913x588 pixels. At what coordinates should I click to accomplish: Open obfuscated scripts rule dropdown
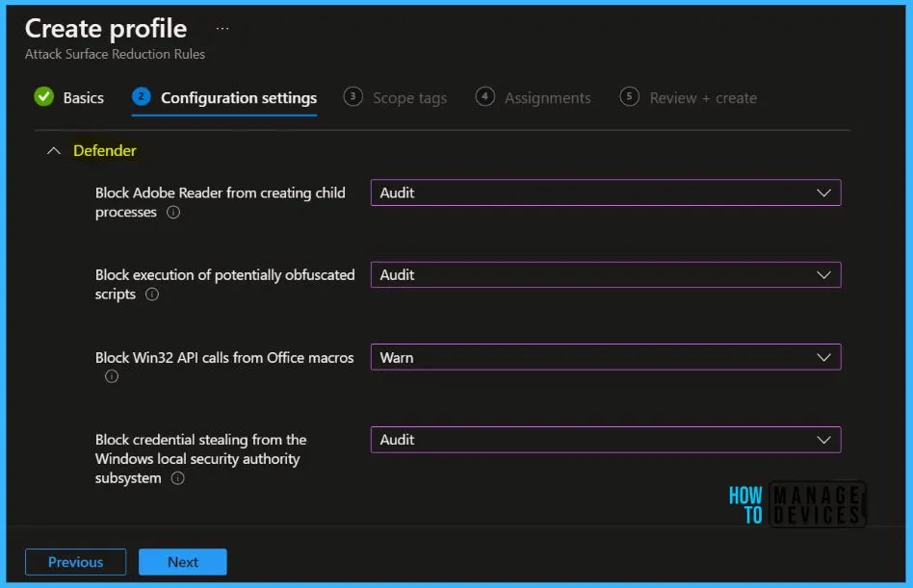(x=606, y=274)
